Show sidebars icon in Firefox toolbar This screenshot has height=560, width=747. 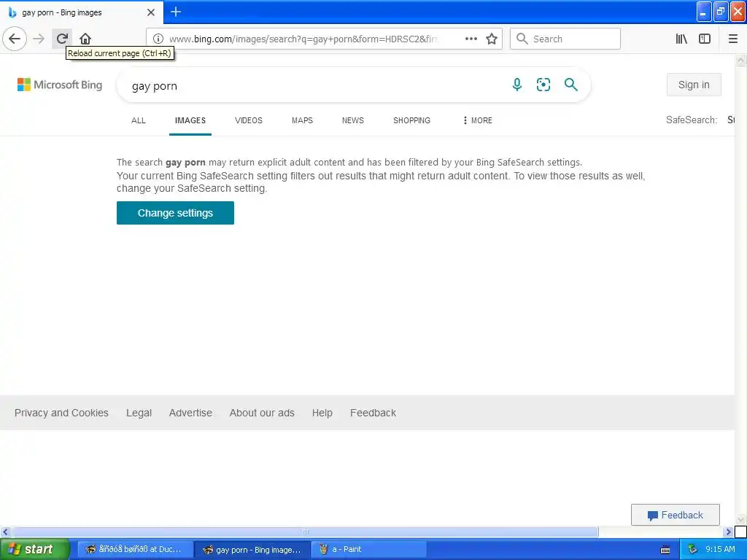coord(705,39)
